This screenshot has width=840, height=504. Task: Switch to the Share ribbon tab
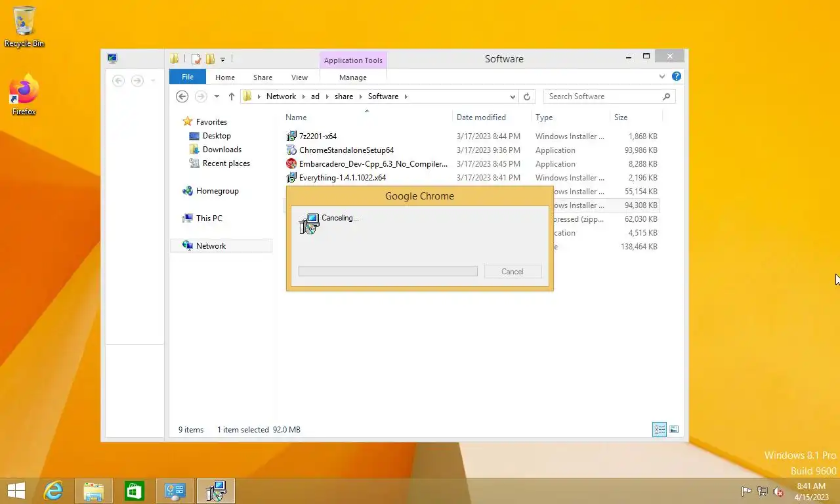click(262, 77)
